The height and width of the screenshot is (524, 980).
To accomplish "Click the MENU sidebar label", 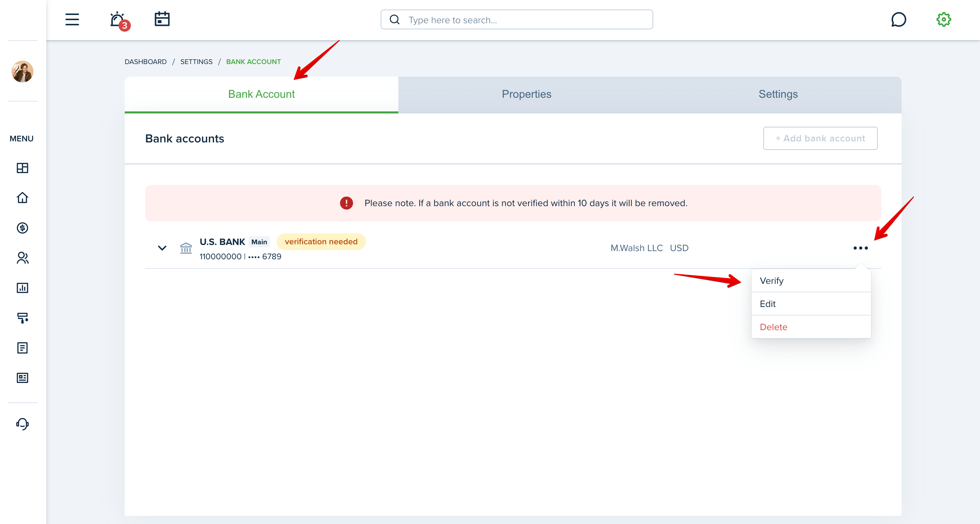I will (21, 139).
